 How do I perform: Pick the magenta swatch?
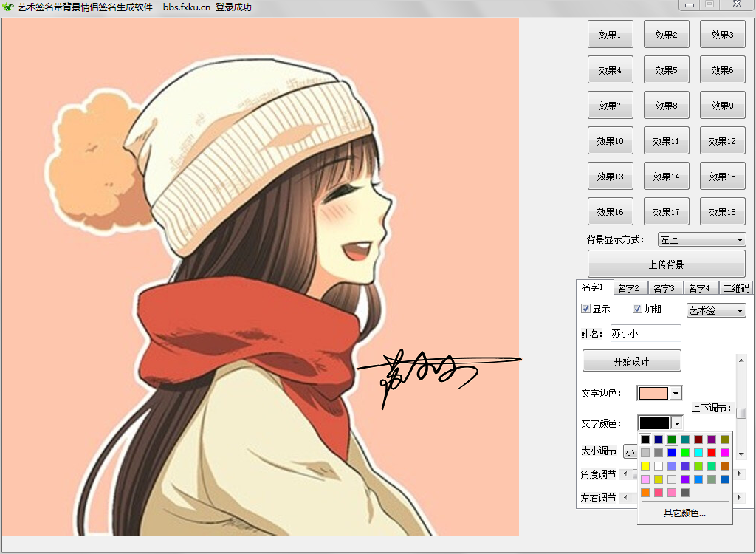725,453
